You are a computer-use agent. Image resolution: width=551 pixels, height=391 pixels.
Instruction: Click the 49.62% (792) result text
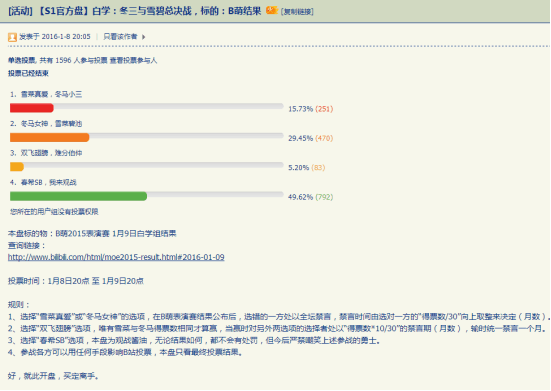tap(310, 197)
